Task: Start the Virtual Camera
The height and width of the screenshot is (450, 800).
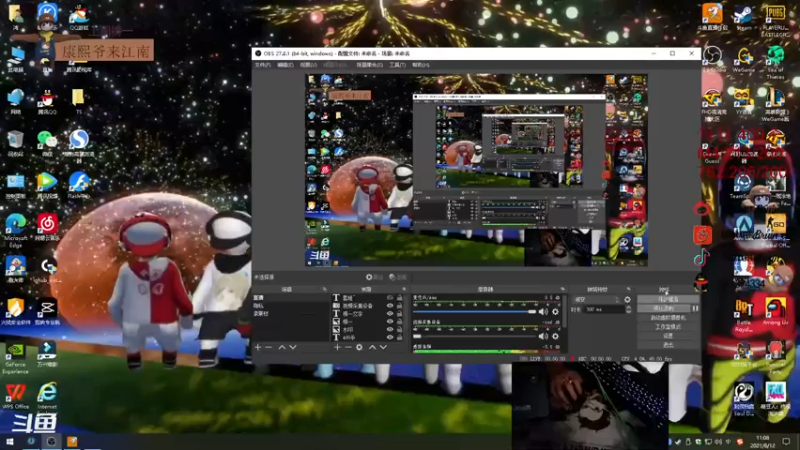Action: coord(668,318)
